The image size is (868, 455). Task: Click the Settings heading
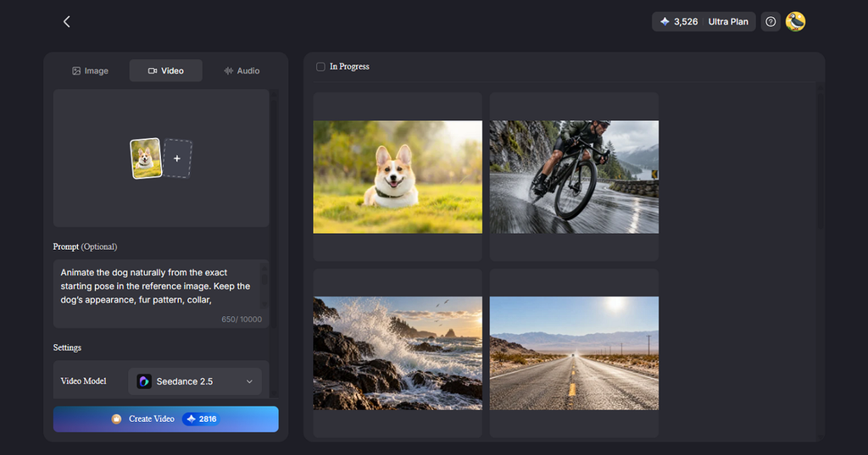tap(67, 347)
